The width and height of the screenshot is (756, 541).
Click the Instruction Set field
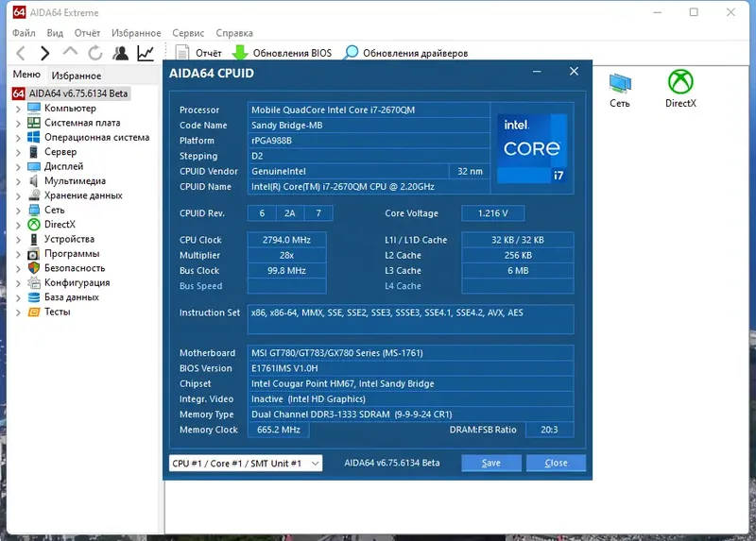coord(410,319)
